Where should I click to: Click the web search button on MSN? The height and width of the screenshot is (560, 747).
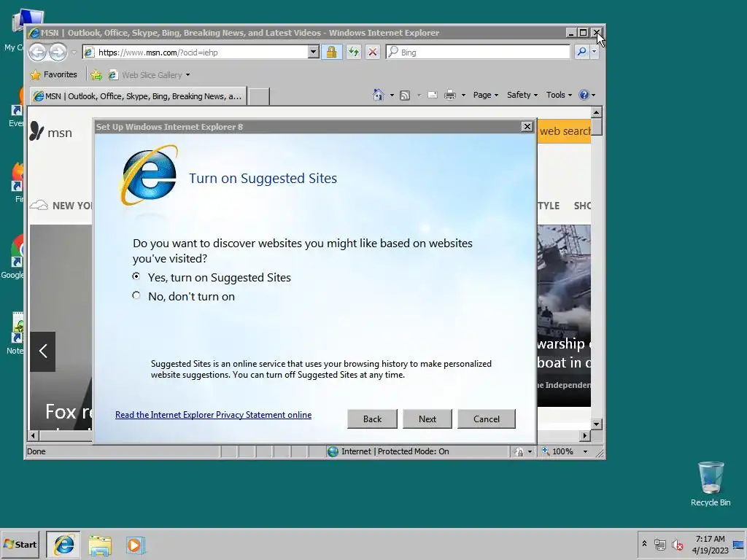[x=565, y=131]
